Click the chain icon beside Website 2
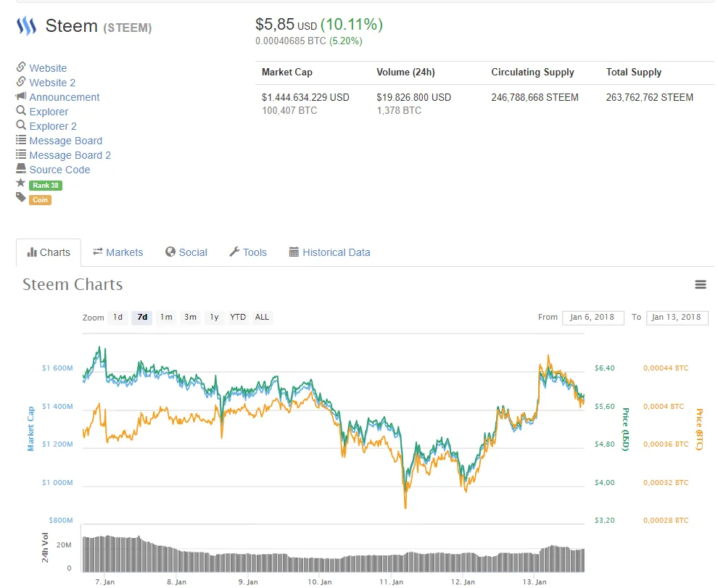The image size is (718, 588). pyautogui.click(x=20, y=81)
